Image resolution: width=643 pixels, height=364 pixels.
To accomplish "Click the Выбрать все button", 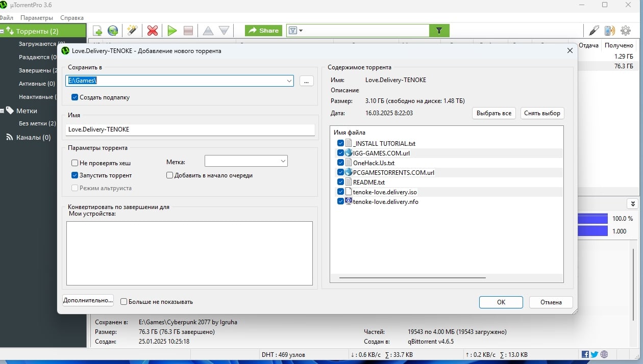I will pyautogui.click(x=493, y=113).
